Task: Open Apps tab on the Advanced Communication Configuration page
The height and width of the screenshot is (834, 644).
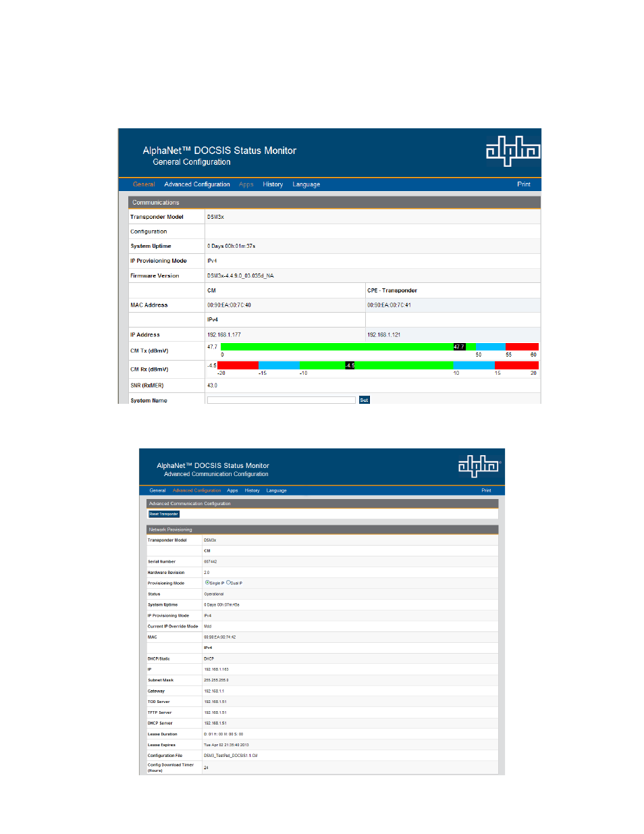Action: pos(232,490)
